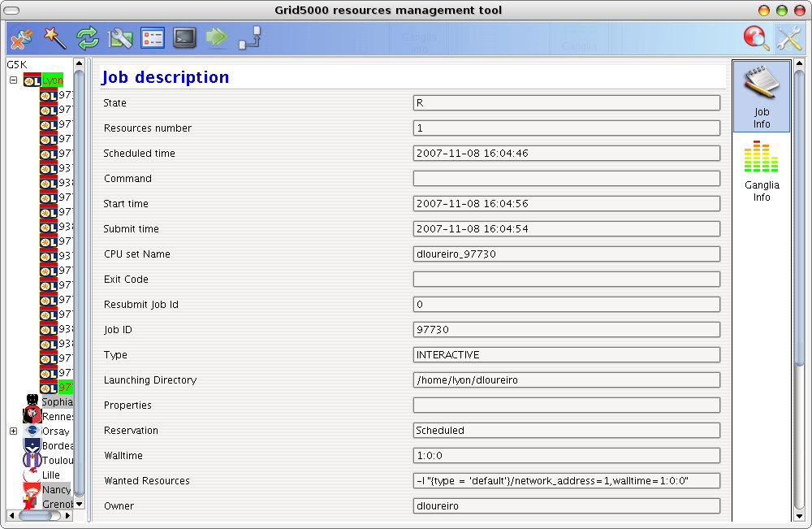Image resolution: width=812 pixels, height=529 pixels.
Task: Open the wrench and screwdriver settings icon
Action: [x=788, y=38]
